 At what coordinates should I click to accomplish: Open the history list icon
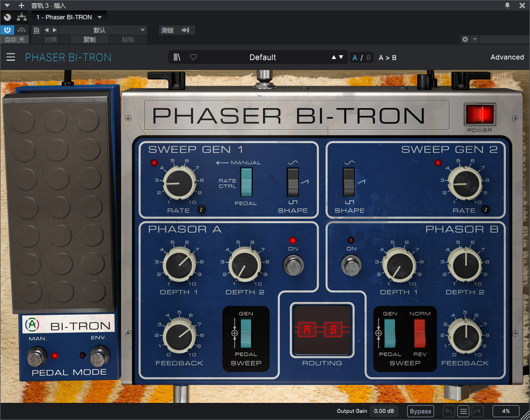(x=463, y=411)
